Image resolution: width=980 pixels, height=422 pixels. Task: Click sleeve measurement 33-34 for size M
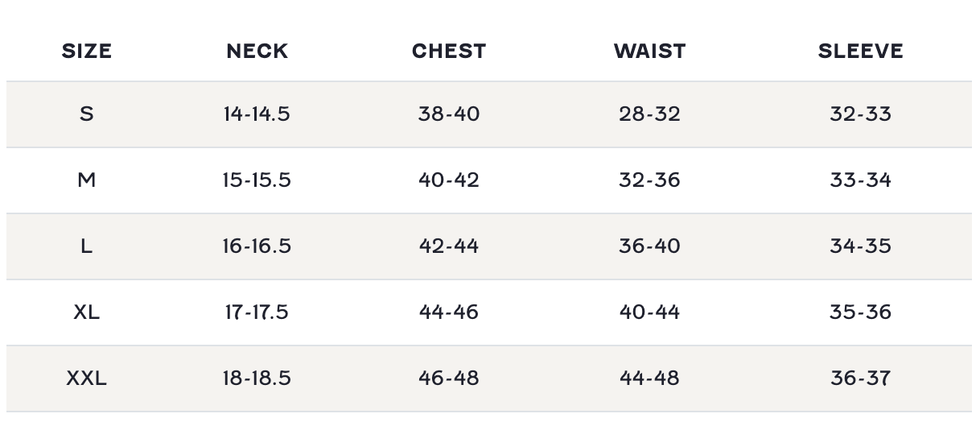[860, 180]
